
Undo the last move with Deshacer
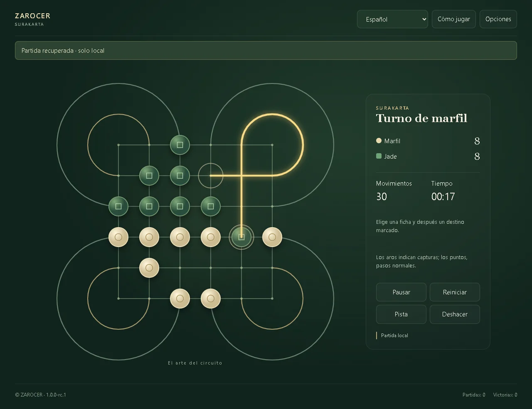[455, 314]
